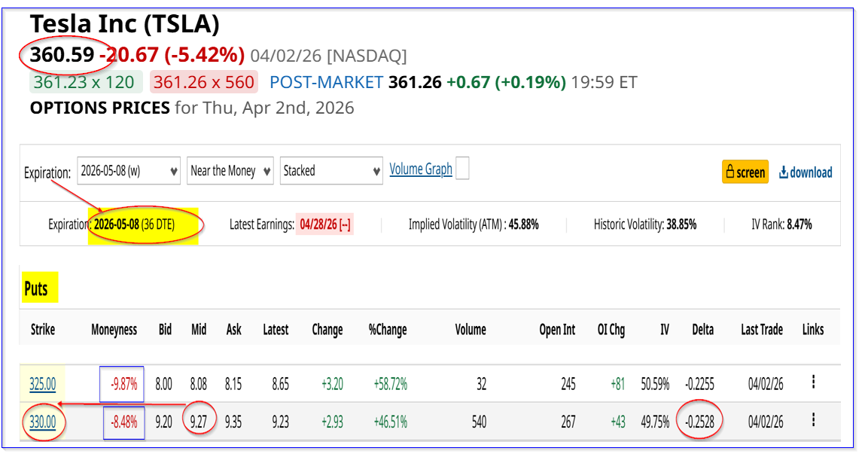The image size is (868, 457).
Task: Click the lock icon on screen button
Action: (729, 172)
